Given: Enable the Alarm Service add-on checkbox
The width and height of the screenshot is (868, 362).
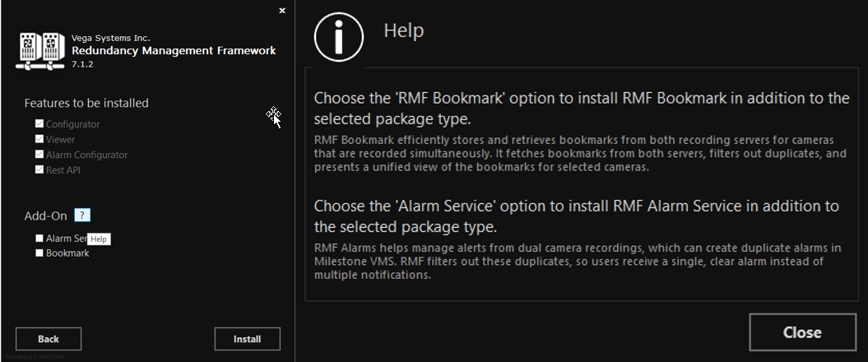Looking at the screenshot, I should point(39,238).
